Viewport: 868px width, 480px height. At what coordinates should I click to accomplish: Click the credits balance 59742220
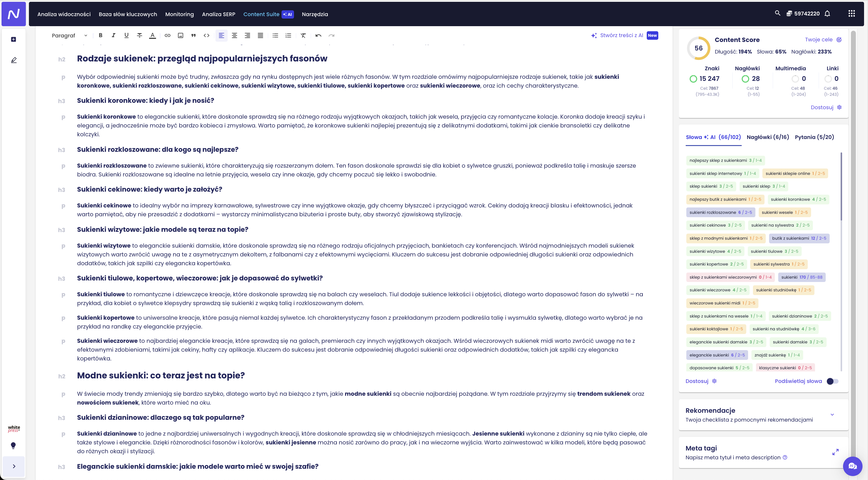803,13
